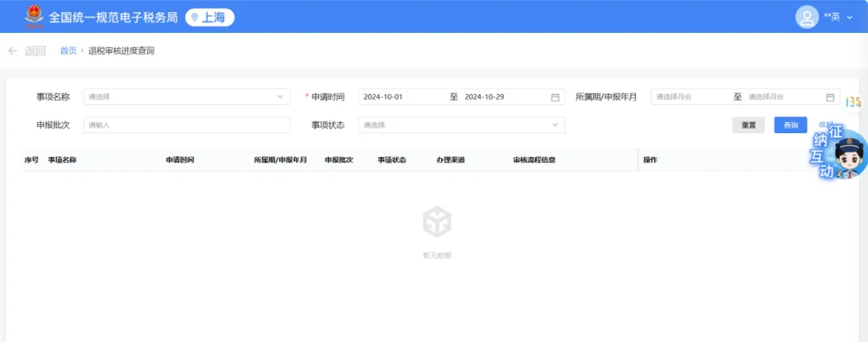The height and width of the screenshot is (342, 868).
Task: Open the user avatar icon
Action: point(807,17)
